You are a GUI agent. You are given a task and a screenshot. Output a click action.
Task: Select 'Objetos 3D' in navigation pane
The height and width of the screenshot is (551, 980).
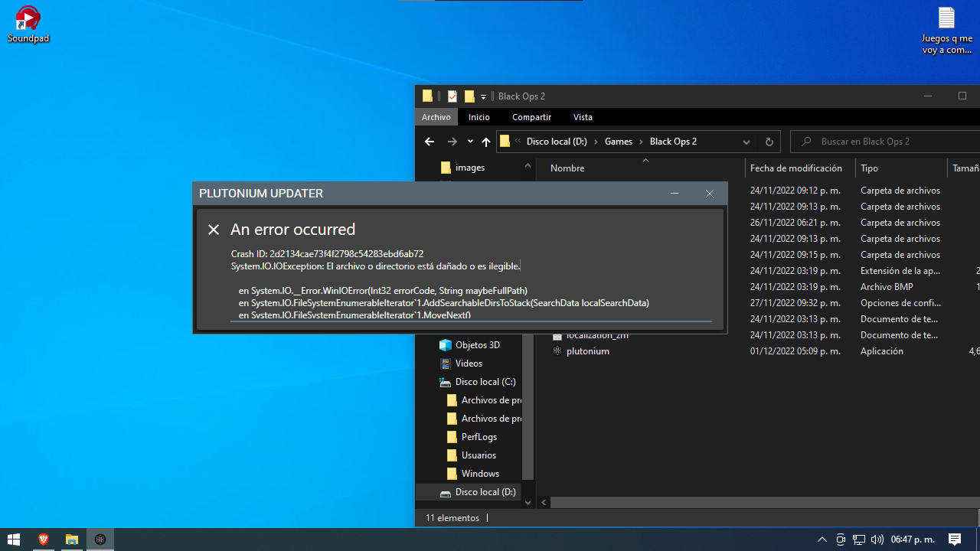[477, 345]
